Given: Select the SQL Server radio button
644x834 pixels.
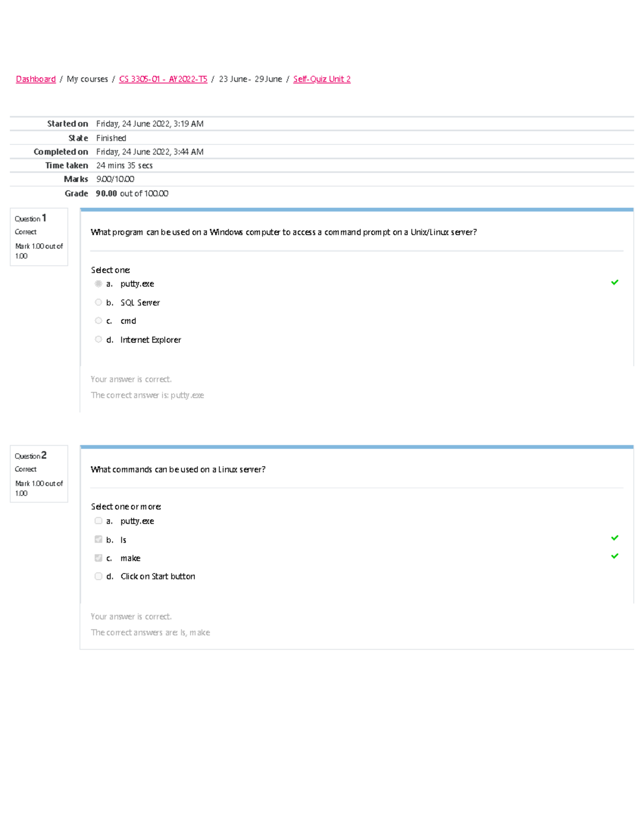Looking at the screenshot, I should (x=98, y=302).
